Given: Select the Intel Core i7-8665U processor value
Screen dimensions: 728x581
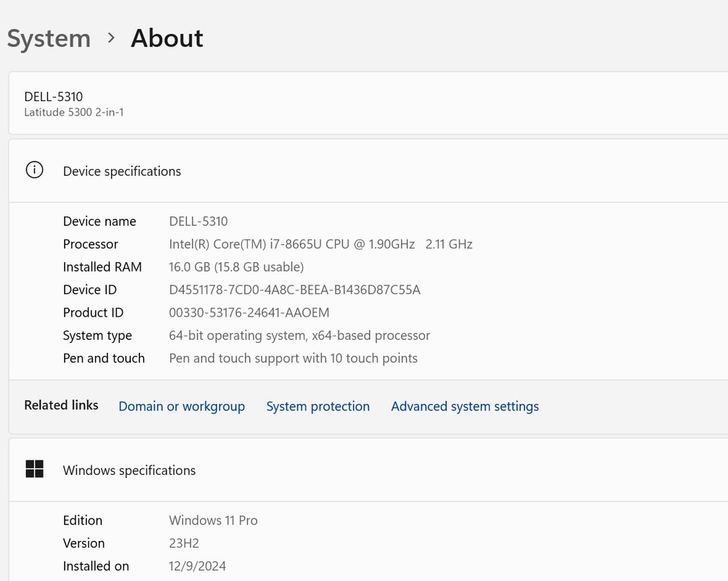Looking at the screenshot, I should (321, 244).
